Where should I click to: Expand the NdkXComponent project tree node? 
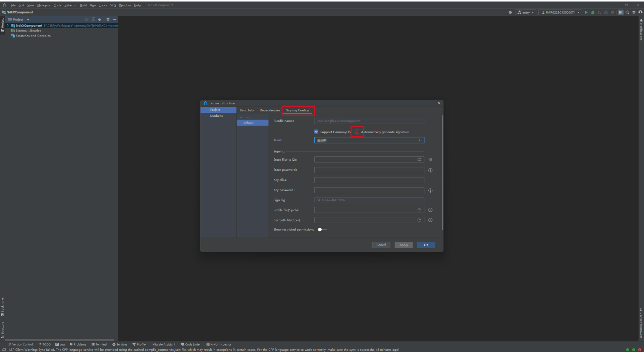coord(8,26)
